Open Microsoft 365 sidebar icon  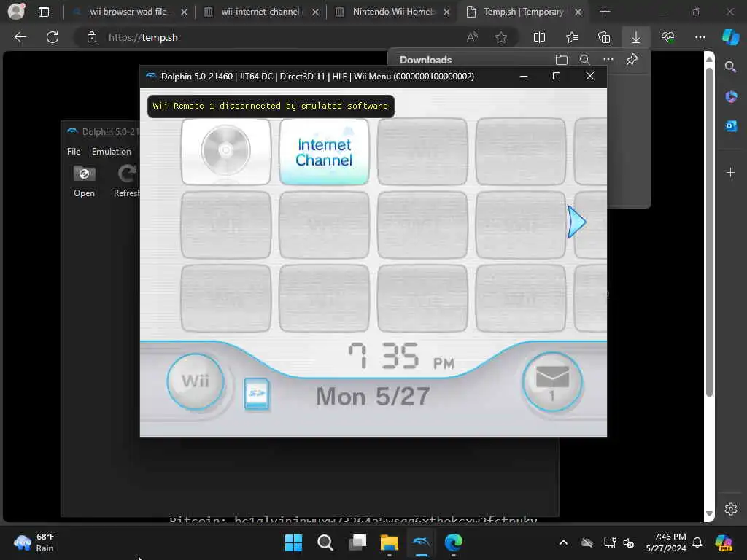click(x=730, y=97)
